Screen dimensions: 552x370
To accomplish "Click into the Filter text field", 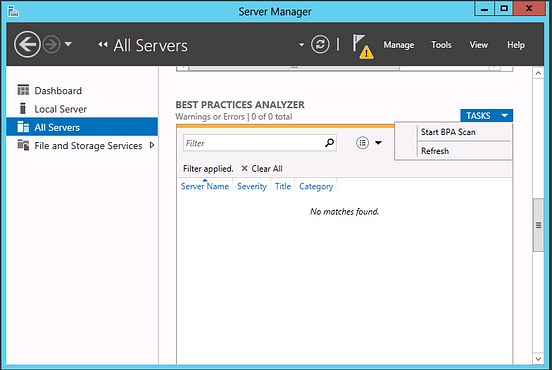I will pos(253,143).
